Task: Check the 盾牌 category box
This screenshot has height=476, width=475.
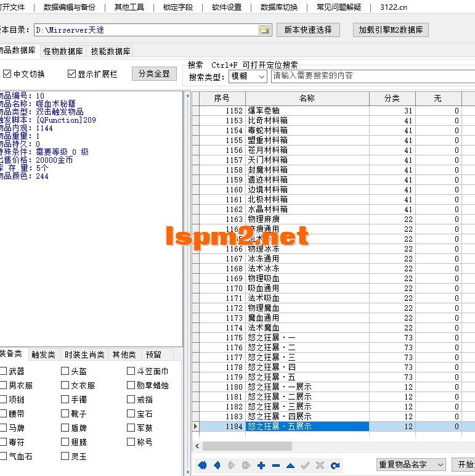Action: 65,428
